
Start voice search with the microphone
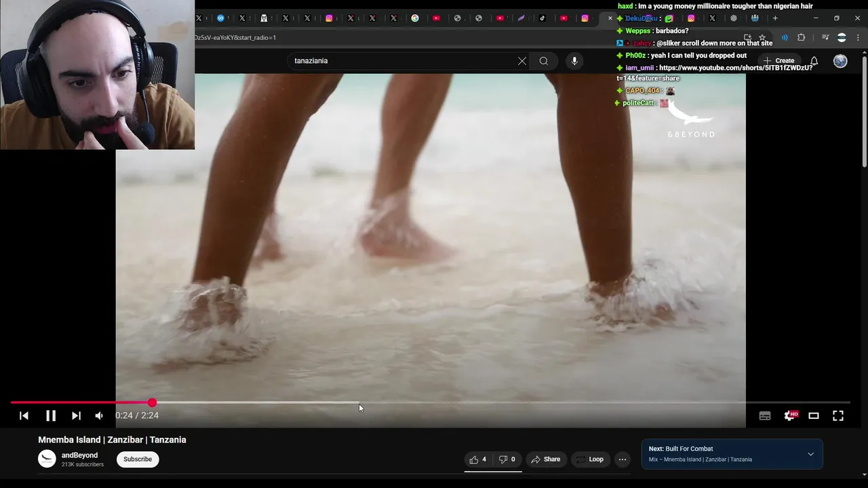point(574,61)
